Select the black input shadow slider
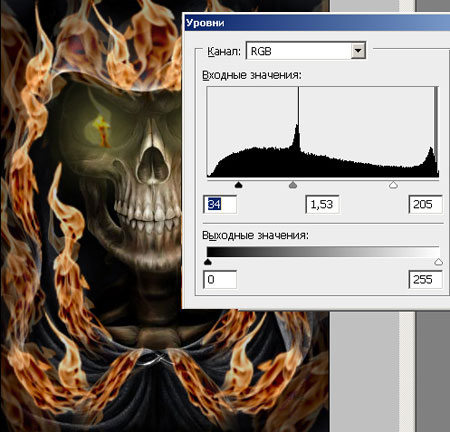Screen dimensions: 450x432 pos(238,185)
